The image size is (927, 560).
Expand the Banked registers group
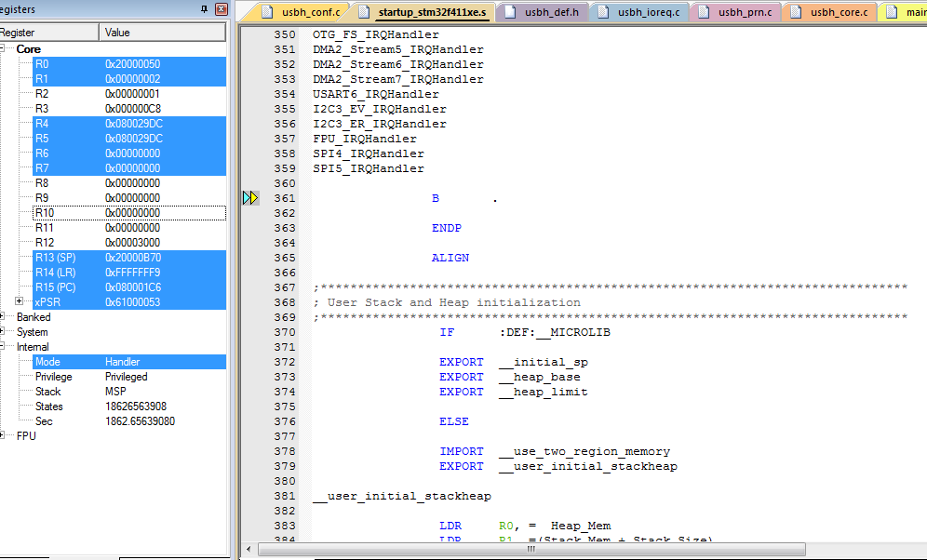(x=3, y=316)
